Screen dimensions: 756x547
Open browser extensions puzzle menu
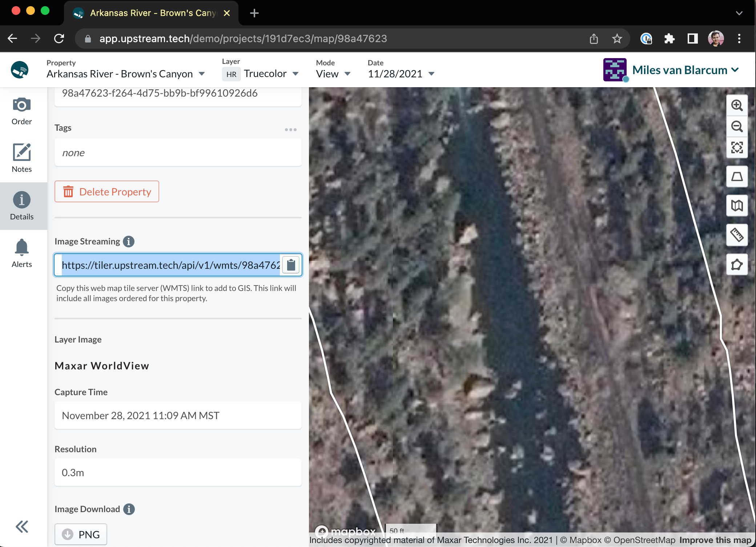click(x=669, y=39)
